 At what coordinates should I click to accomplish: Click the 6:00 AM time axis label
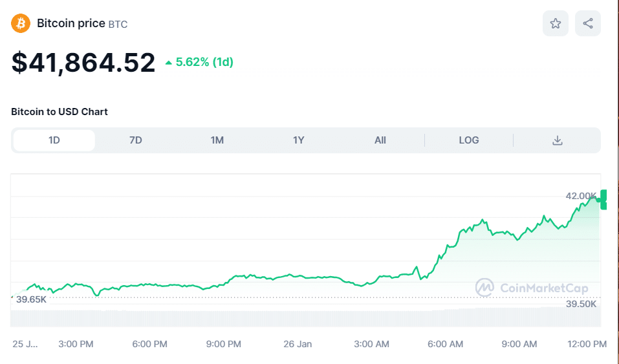point(446,344)
